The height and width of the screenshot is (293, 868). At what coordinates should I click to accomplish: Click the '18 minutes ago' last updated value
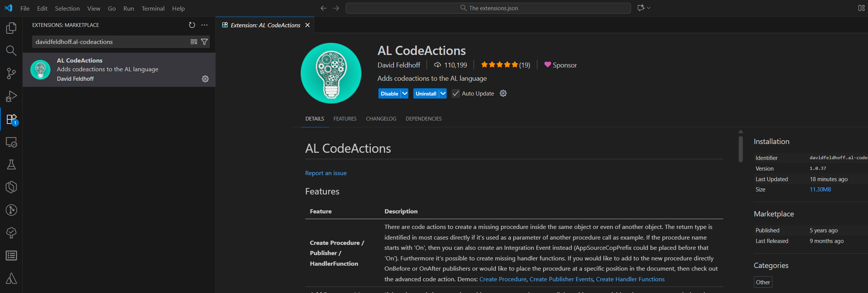click(829, 179)
